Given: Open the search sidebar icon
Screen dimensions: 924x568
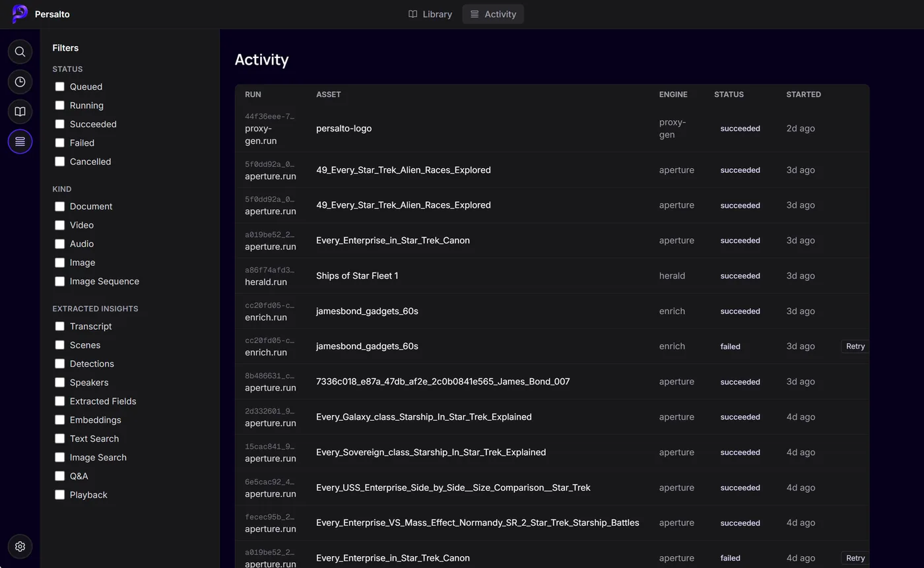Looking at the screenshot, I should (x=20, y=51).
